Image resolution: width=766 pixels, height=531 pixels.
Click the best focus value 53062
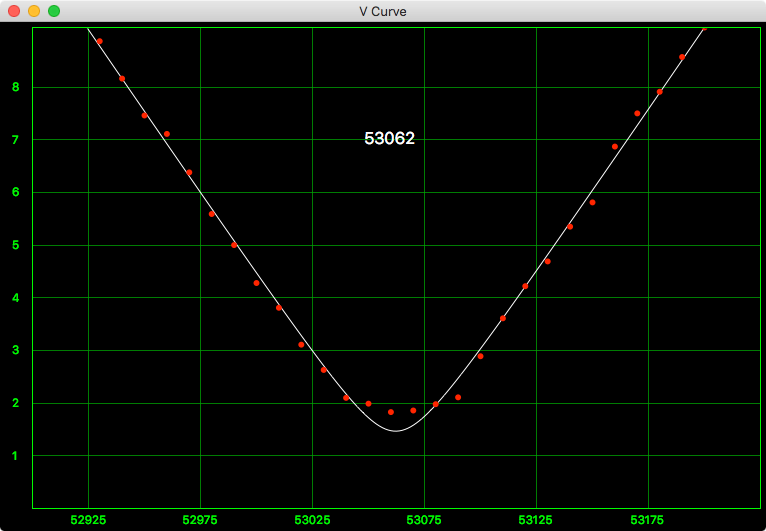tap(389, 139)
